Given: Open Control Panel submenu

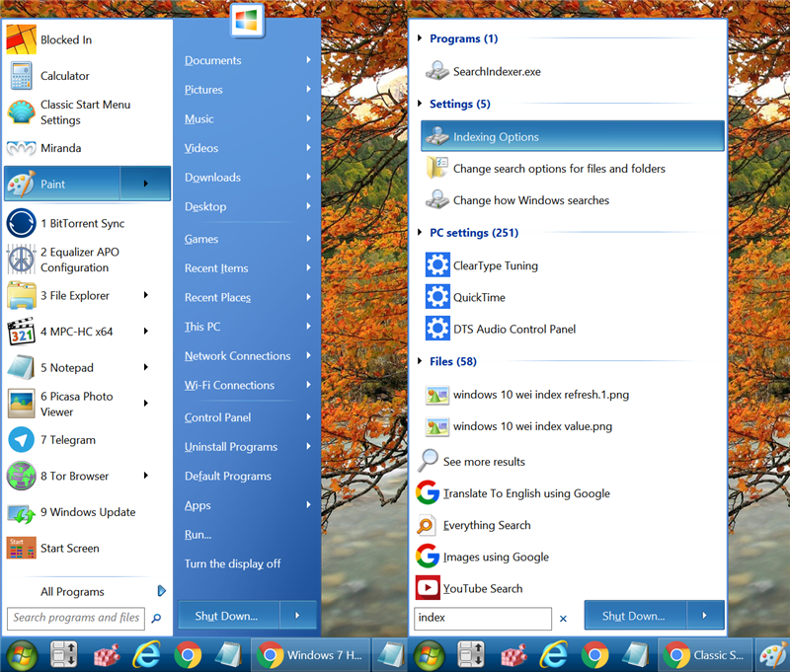Looking at the screenshot, I should pos(247,417).
